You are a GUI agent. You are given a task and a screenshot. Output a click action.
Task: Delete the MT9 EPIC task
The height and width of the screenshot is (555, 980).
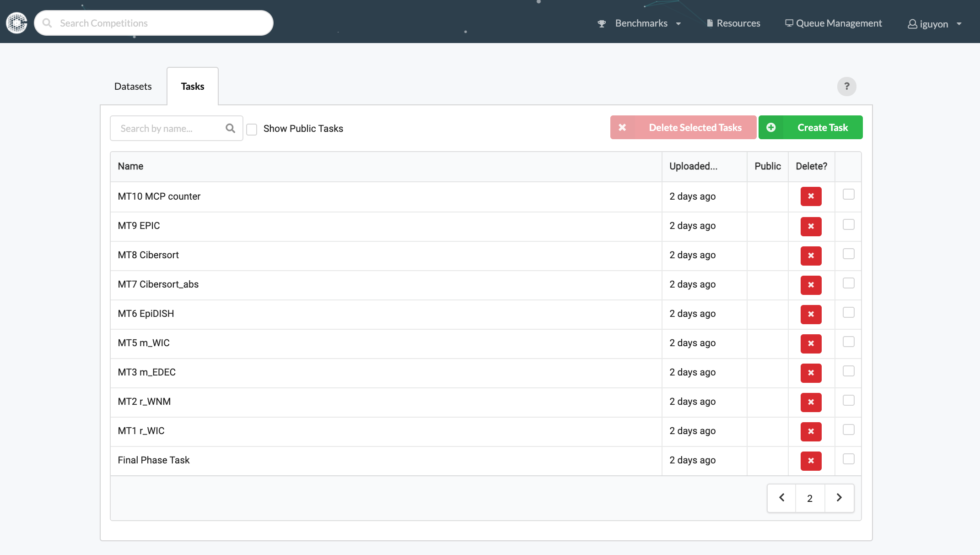click(811, 226)
